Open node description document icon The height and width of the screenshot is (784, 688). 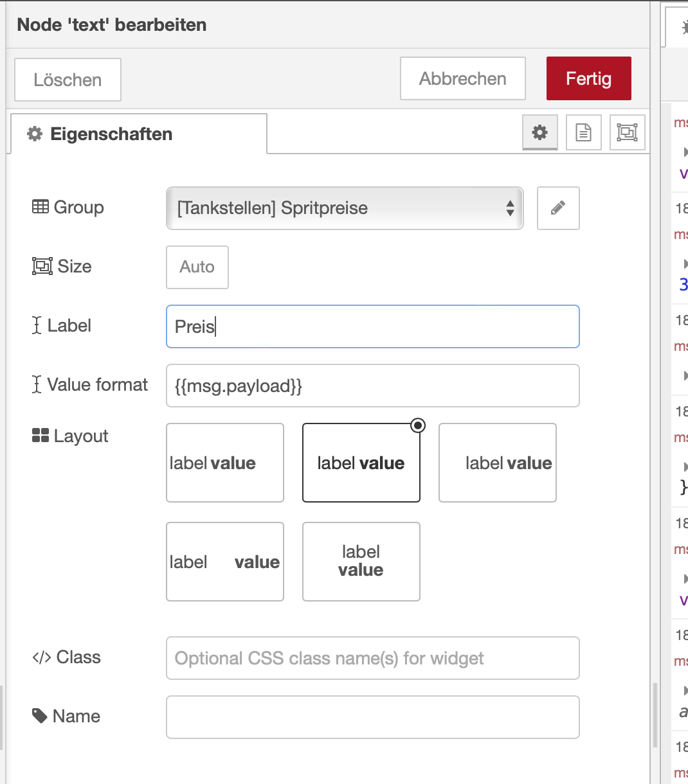point(583,132)
